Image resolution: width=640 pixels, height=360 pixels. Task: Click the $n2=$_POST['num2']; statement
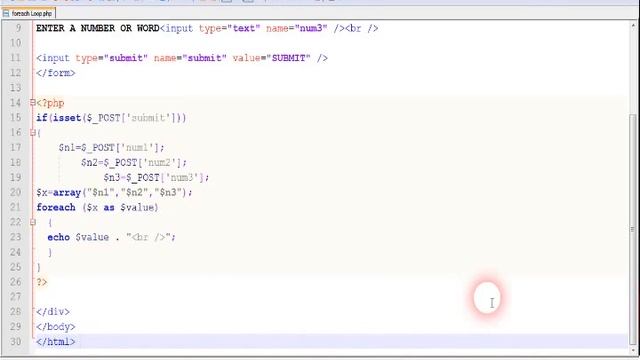point(134,162)
